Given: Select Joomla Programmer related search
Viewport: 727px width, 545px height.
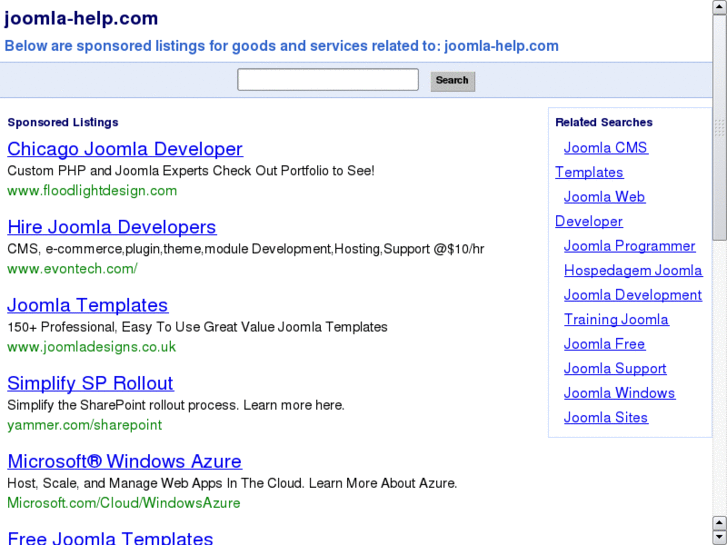Looking at the screenshot, I should (630, 246).
